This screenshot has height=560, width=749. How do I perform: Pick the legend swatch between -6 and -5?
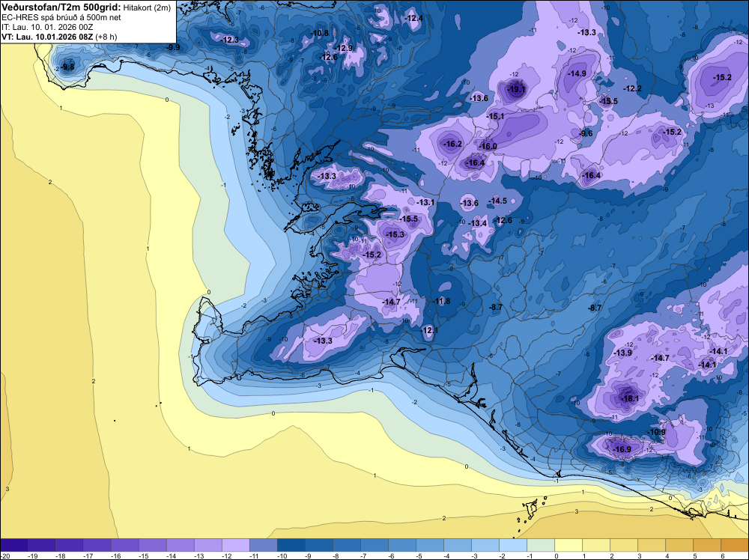tap(402, 545)
